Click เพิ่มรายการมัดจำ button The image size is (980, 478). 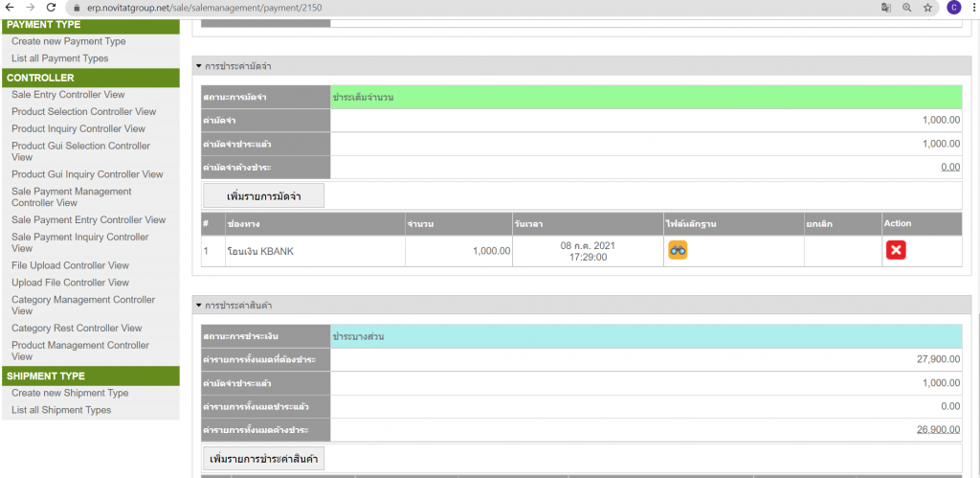[x=263, y=196]
